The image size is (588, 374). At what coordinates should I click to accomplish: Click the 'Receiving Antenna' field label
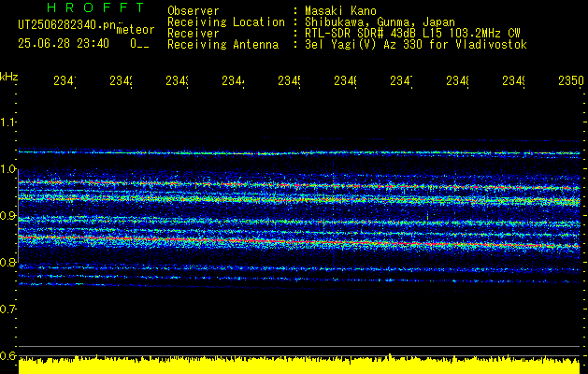(x=223, y=45)
